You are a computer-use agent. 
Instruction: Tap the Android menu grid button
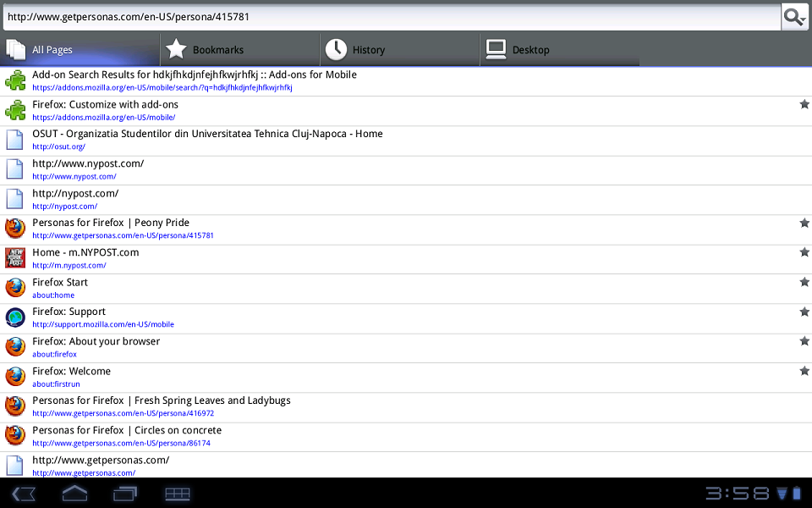(177, 494)
